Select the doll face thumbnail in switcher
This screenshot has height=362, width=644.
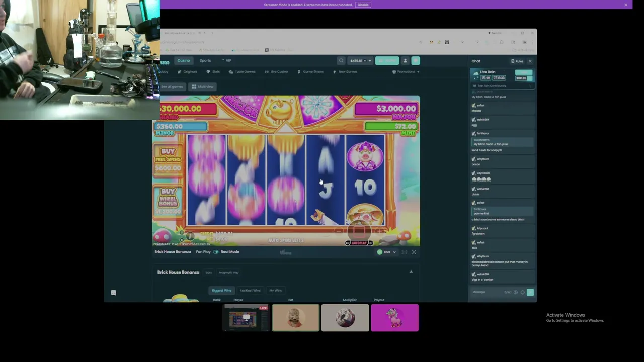click(x=296, y=318)
